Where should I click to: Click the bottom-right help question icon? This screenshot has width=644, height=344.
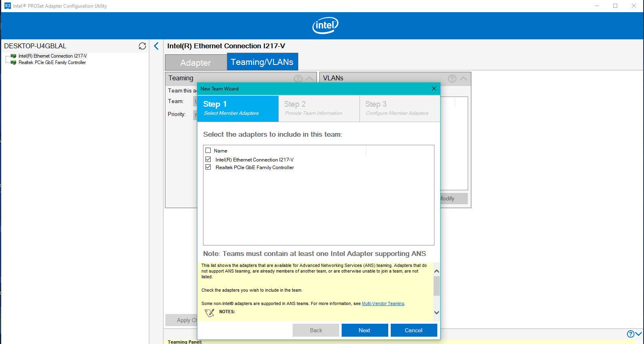pyautogui.click(x=631, y=334)
